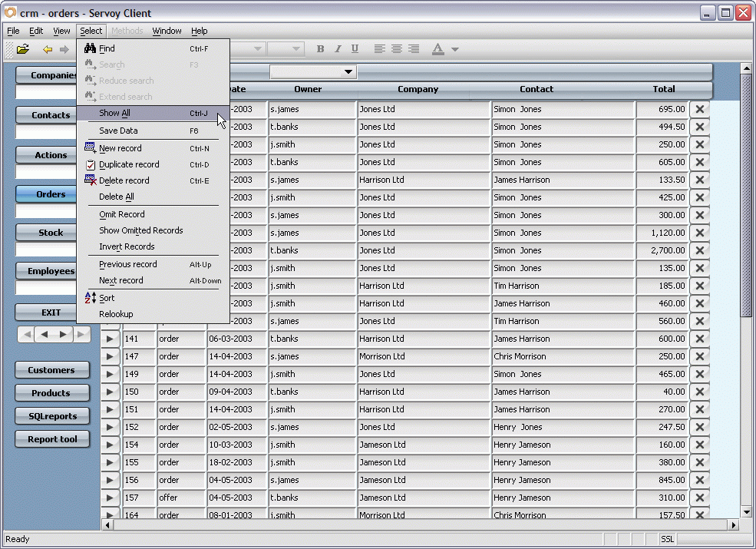Open the font color dropdown arrow
The image size is (756, 549).
coord(455,49)
